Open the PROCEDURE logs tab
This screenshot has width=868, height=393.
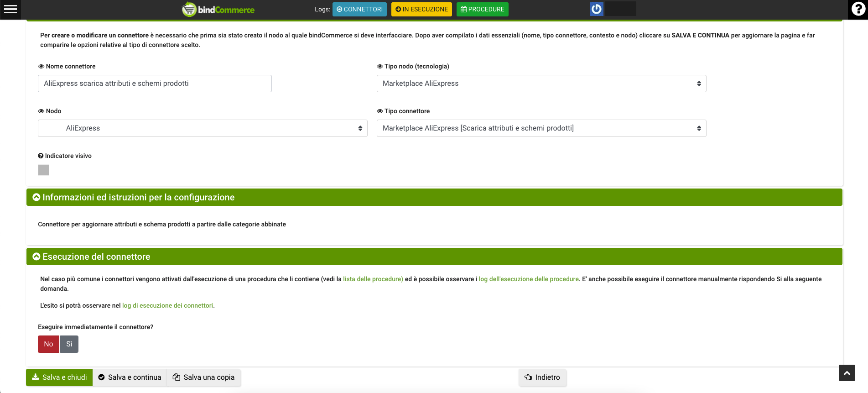point(482,10)
